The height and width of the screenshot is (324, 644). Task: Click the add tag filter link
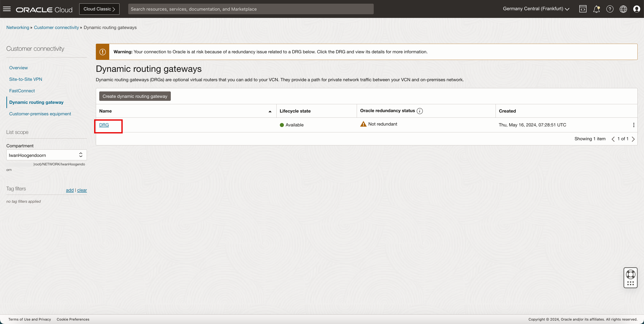(x=69, y=190)
